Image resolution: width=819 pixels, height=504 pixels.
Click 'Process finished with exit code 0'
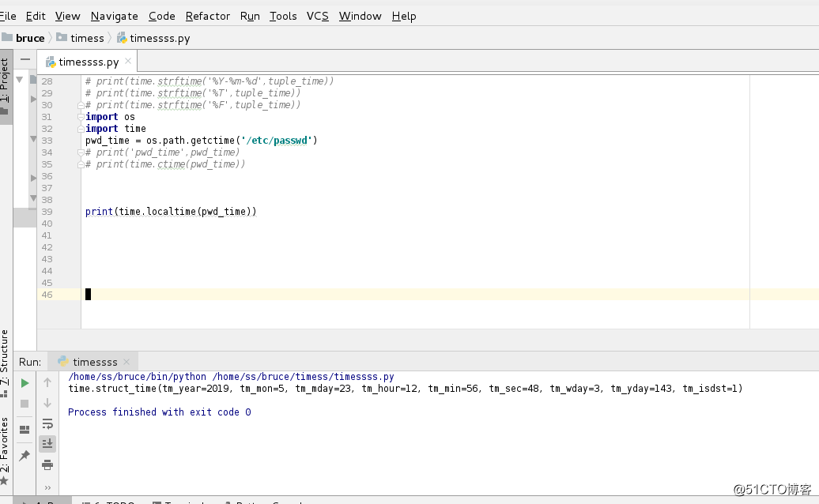click(160, 412)
